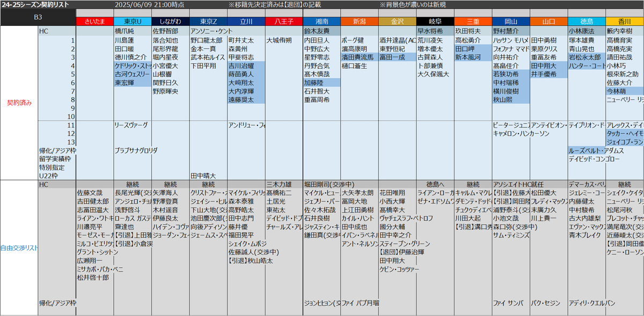This screenshot has height=316, width=644.
Task: Click the 籔内幸樹 head coach cell
Action: 624,31
